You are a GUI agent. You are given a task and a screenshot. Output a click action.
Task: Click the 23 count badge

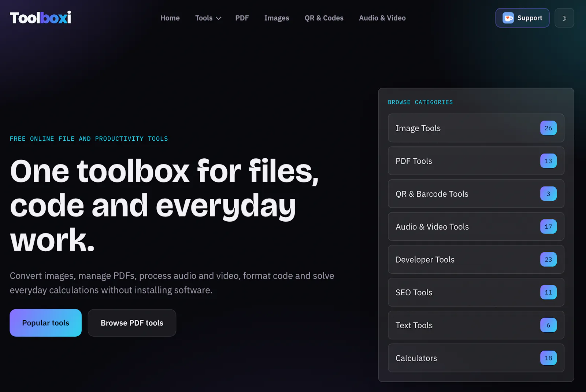tap(548, 259)
